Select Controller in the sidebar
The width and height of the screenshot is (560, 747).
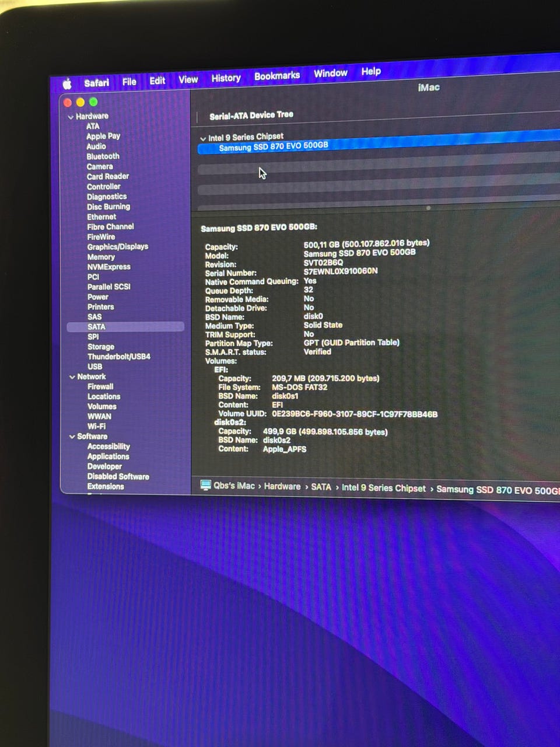(104, 187)
